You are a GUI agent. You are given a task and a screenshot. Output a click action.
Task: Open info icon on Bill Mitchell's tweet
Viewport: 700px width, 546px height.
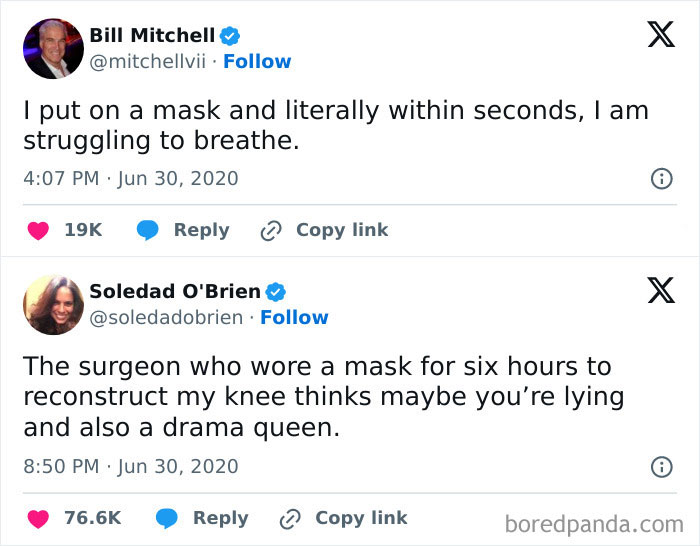click(x=660, y=179)
